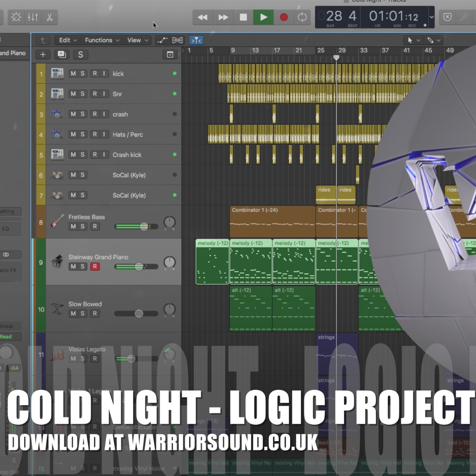Open the pencil alternate tool dropdown
Image resolution: width=476 pixels, height=476 pixels.
(x=434, y=41)
